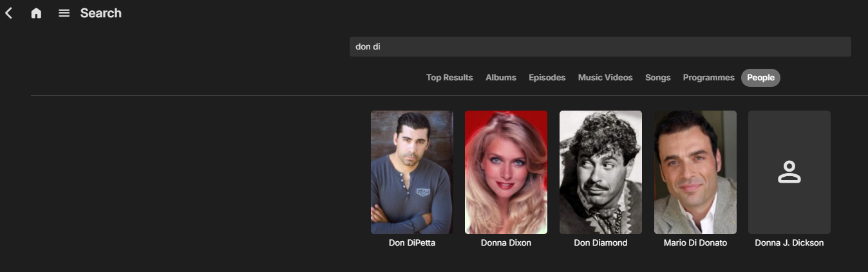Click the 'Donna J. Dickson' name label
868x272 pixels.
coord(789,243)
